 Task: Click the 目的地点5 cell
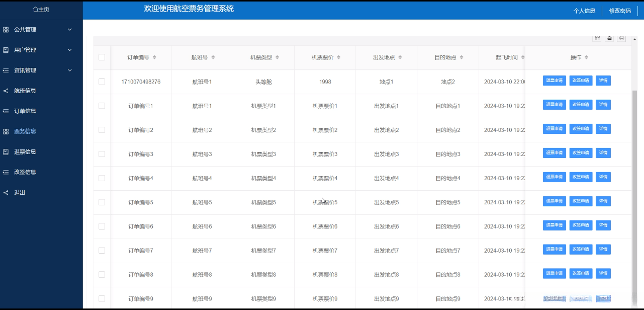coord(447,202)
